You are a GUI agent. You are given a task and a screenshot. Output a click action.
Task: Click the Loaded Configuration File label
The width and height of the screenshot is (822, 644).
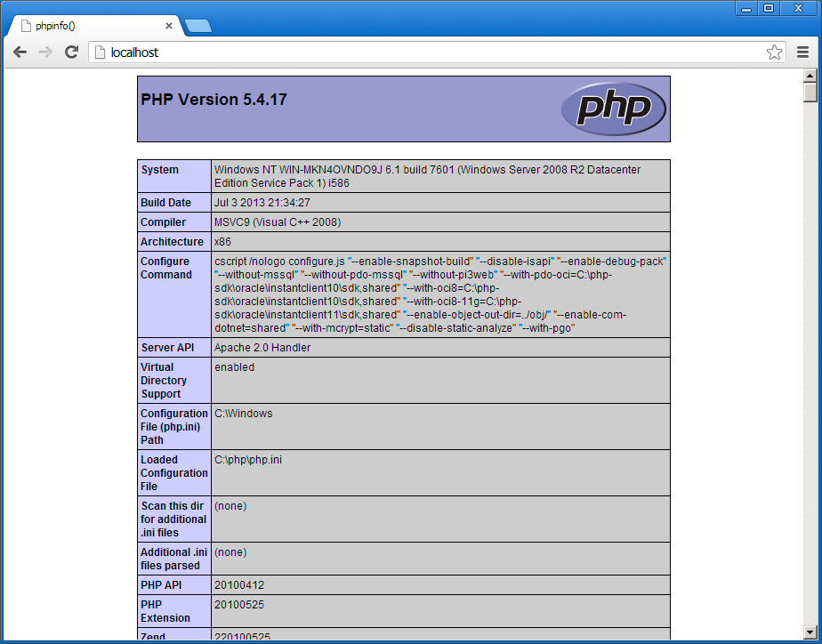[174, 472]
